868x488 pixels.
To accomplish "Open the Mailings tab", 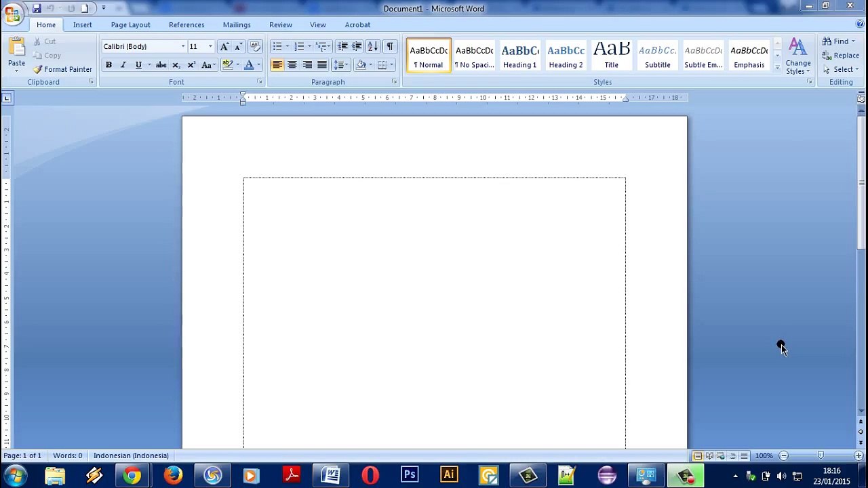I will (237, 25).
